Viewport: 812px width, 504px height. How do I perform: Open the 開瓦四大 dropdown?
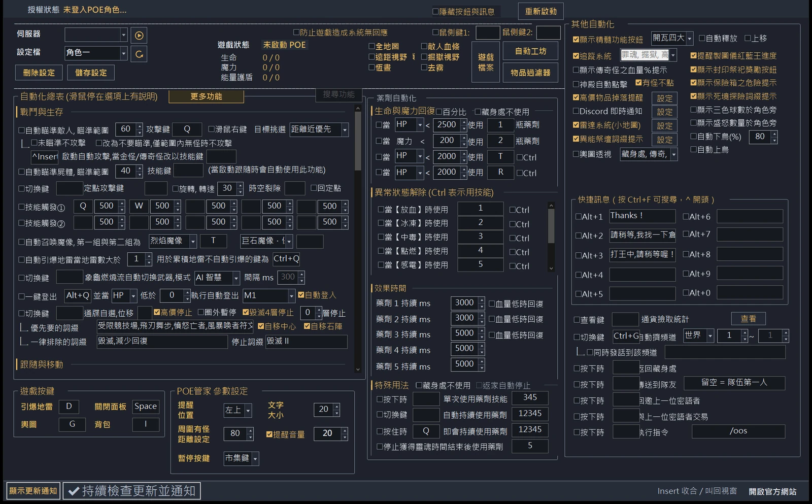[672, 38]
